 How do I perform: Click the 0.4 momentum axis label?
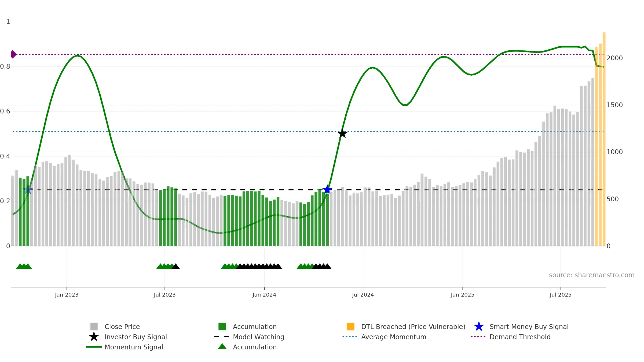point(5,156)
